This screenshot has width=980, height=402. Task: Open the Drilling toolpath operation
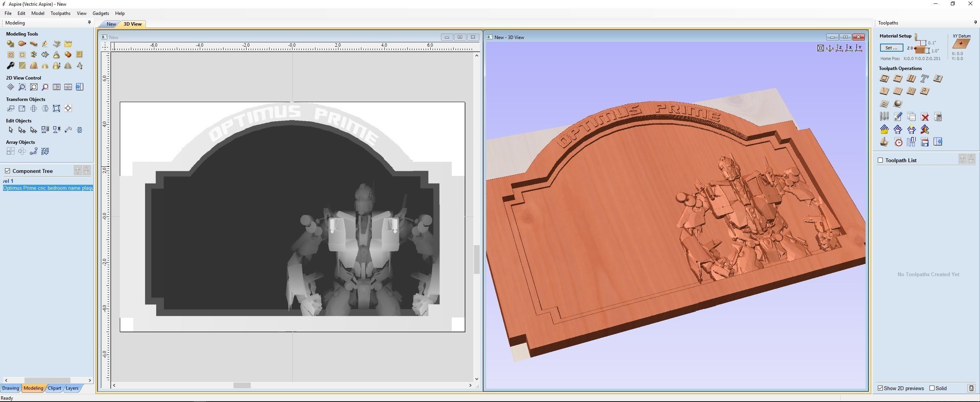pyautogui.click(x=911, y=79)
